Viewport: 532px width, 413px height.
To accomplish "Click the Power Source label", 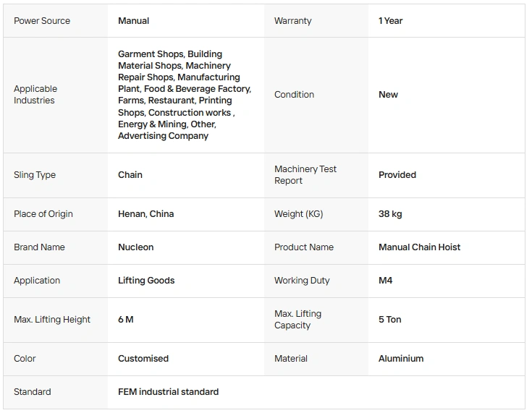I will pos(42,21).
